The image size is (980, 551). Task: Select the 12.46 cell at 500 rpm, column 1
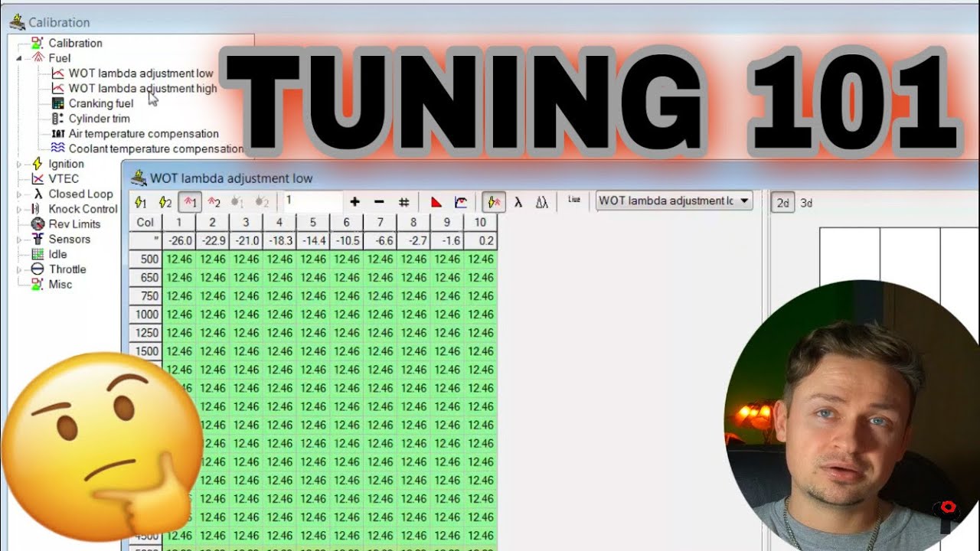coord(179,259)
